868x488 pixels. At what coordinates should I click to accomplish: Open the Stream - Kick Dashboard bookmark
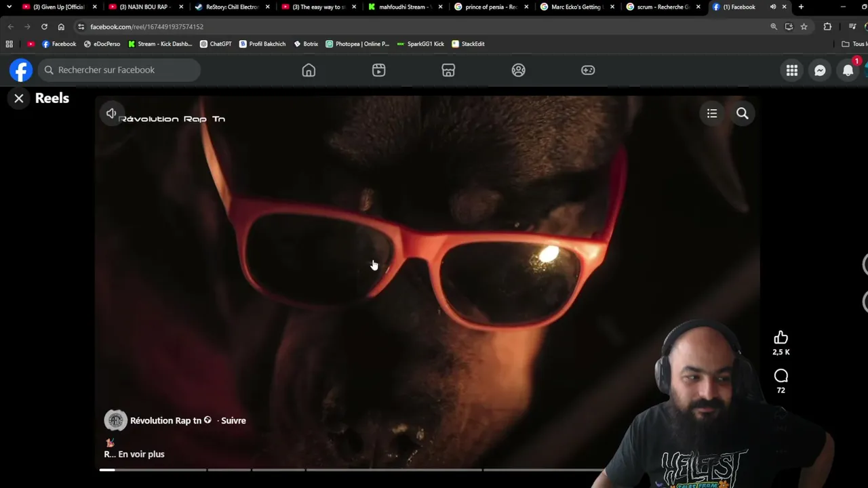point(160,44)
